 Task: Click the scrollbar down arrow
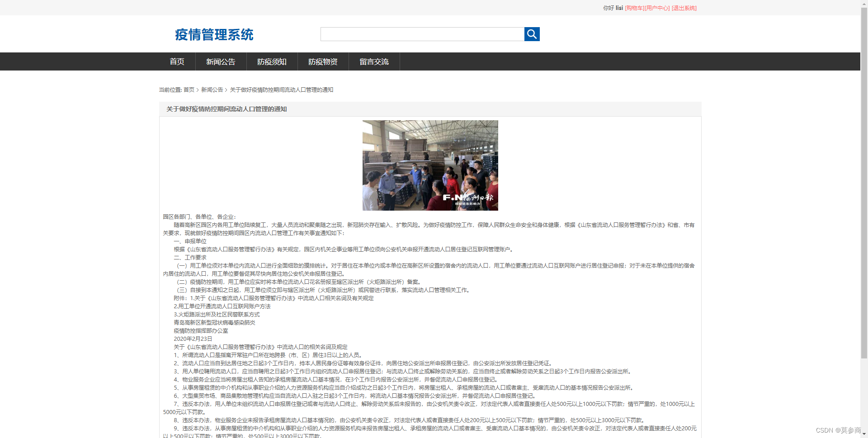864,434
